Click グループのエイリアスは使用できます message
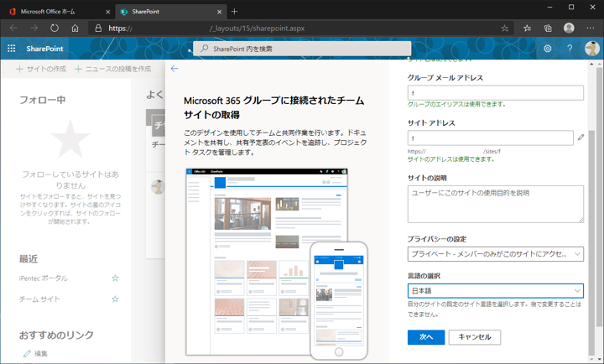Screen dimensions: 604x364 (x=456, y=104)
